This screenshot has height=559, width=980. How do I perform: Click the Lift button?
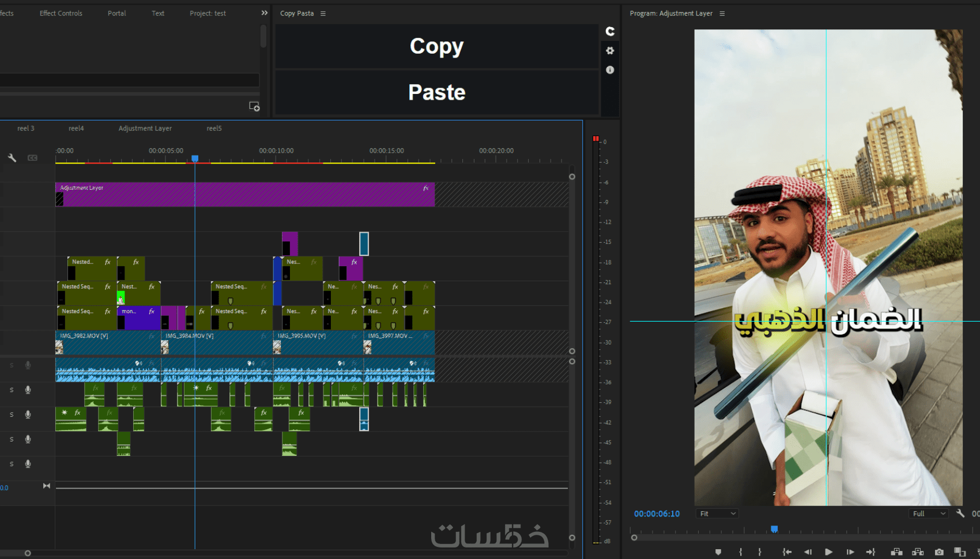tap(896, 552)
